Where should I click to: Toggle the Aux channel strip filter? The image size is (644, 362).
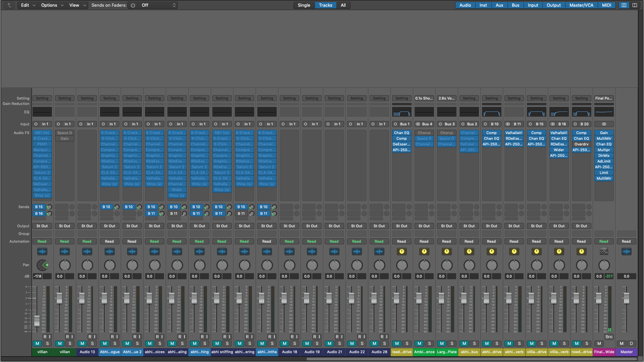pos(499,5)
